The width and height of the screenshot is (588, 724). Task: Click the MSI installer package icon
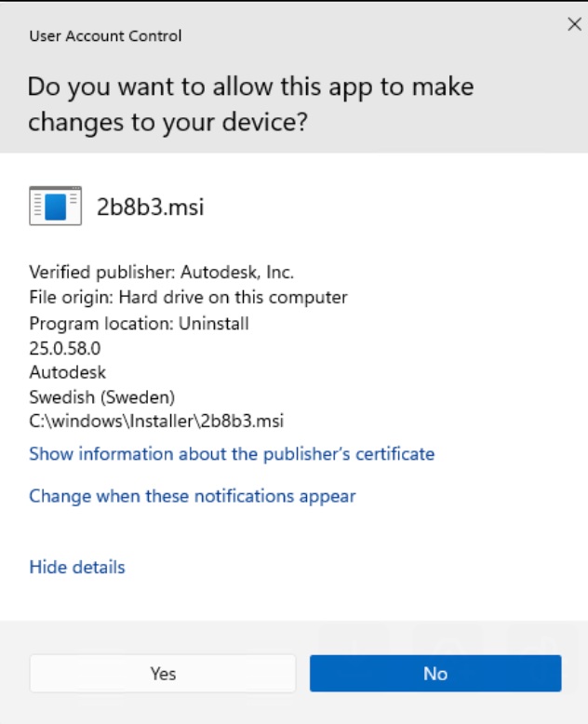(55, 206)
